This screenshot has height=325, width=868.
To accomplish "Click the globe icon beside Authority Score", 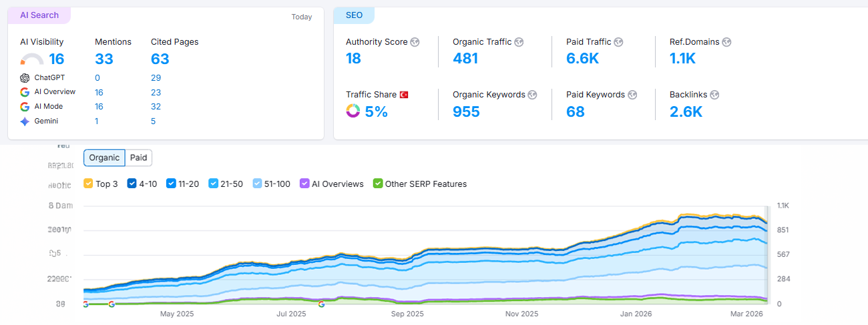I will [x=415, y=42].
